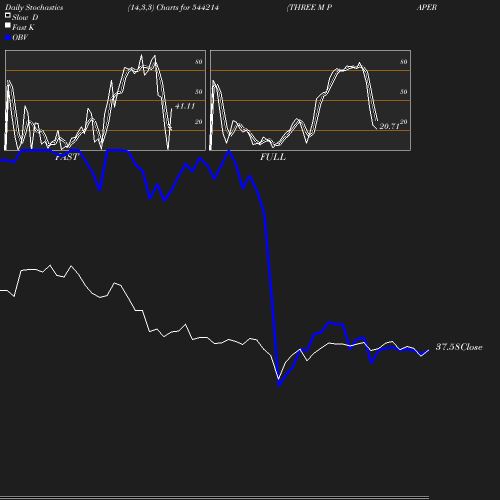The image size is (500, 500).
Task: Click the '(14,3,3) Charts for 544214' text
Action: pyautogui.click(x=173, y=8)
